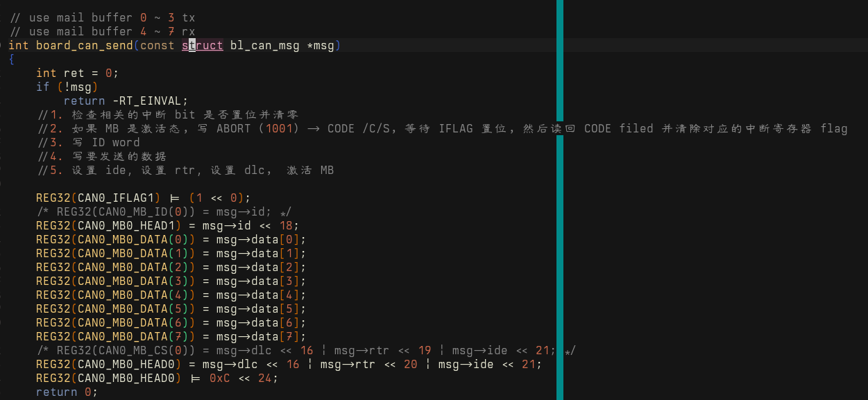Image resolution: width=868 pixels, height=400 pixels.
Task: Click the ABORT (1001) text in comment 2
Action: (x=257, y=129)
